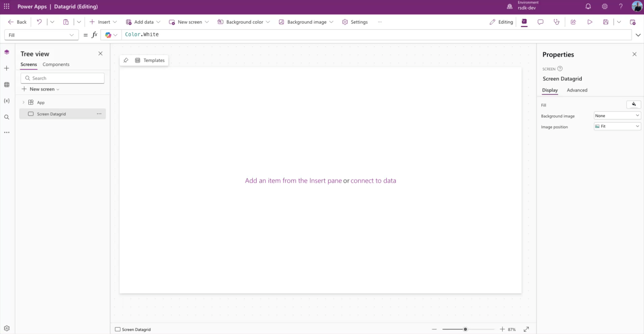This screenshot has height=334, width=644.
Task: Open the Settings toolbar button
Action: click(355, 22)
